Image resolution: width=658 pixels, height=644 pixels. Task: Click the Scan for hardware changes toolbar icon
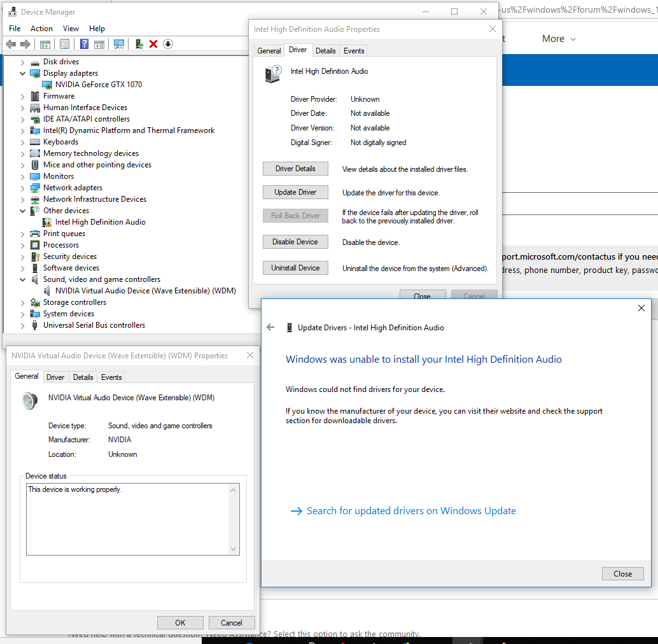coord(119,44)
